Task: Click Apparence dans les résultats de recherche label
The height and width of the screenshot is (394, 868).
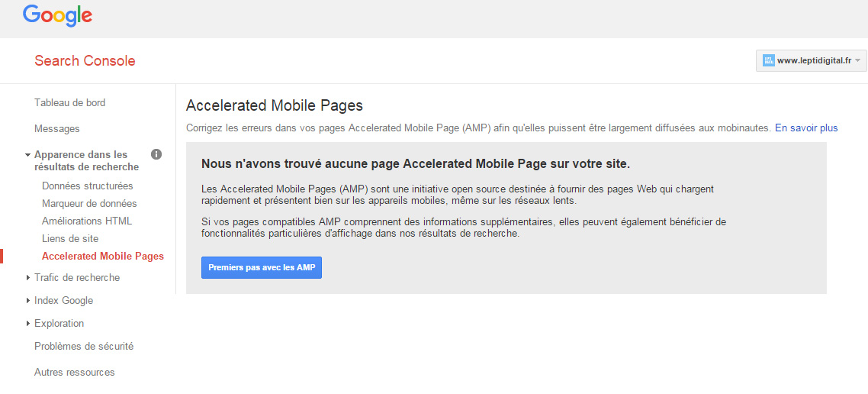Action: 86,160
